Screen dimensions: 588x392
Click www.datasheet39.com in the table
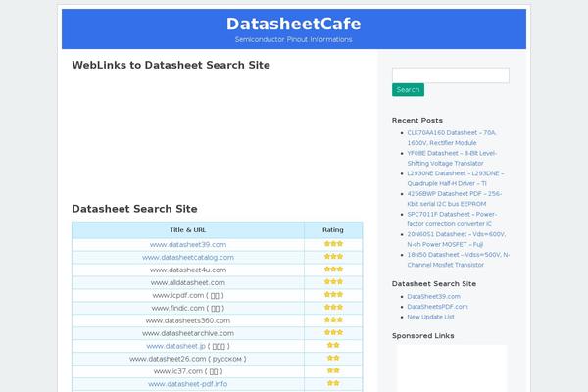tap(188, 244)
